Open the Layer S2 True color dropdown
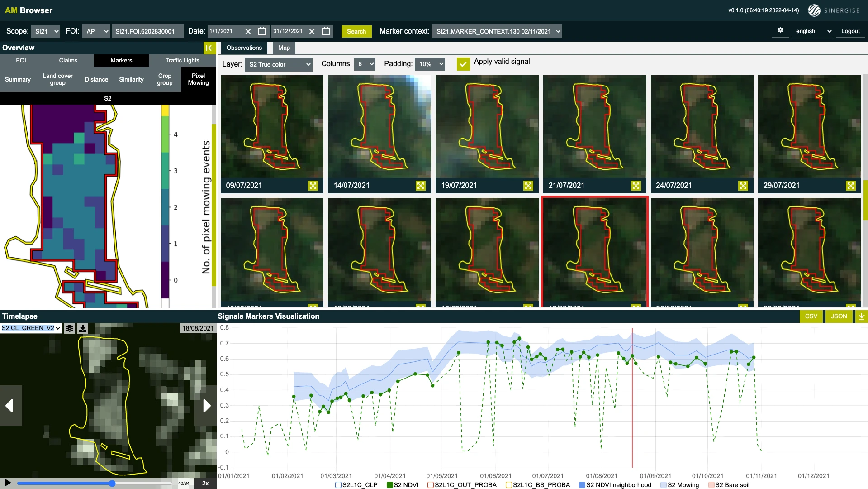Viewport: 868px width, 489px height. tap(279, 64)
